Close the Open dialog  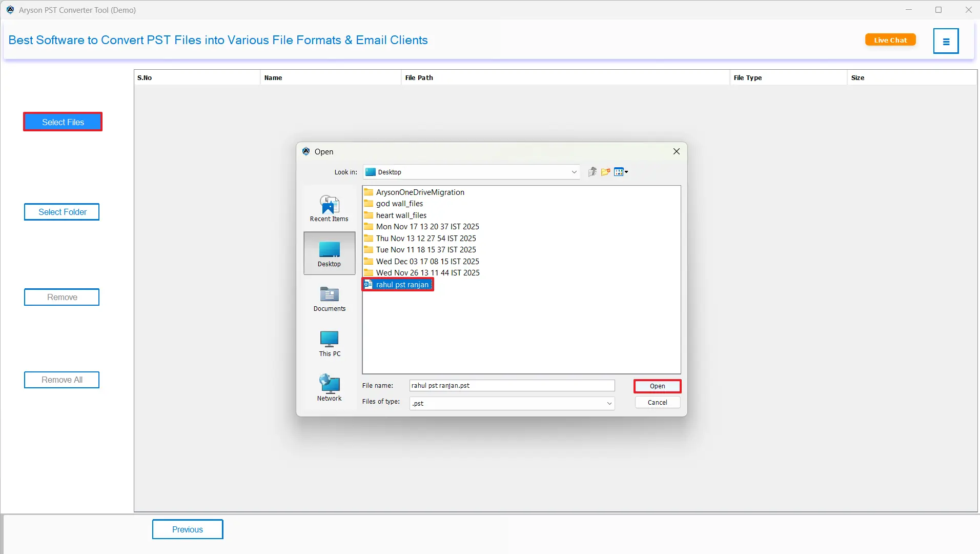tap(676, 151)
